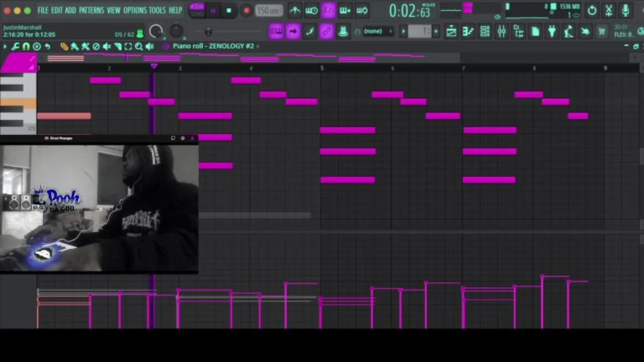644x362 pixels.
Task: Open the VIEW menu
Action: click(x=113, y=10)
